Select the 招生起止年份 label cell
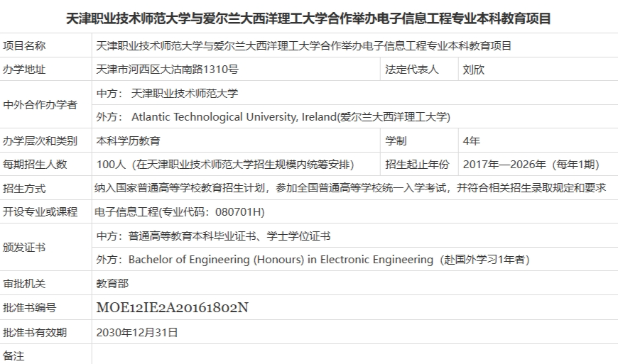The image size is (618, 364). click(x=419, y=164)
